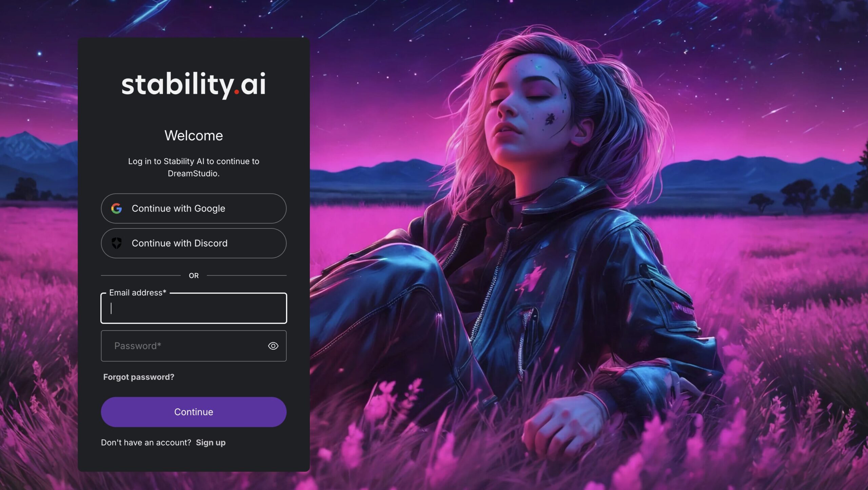This screenshot has width=868, height=490.
Task: Open the Forgot password? link
Action: pos(139,377)
